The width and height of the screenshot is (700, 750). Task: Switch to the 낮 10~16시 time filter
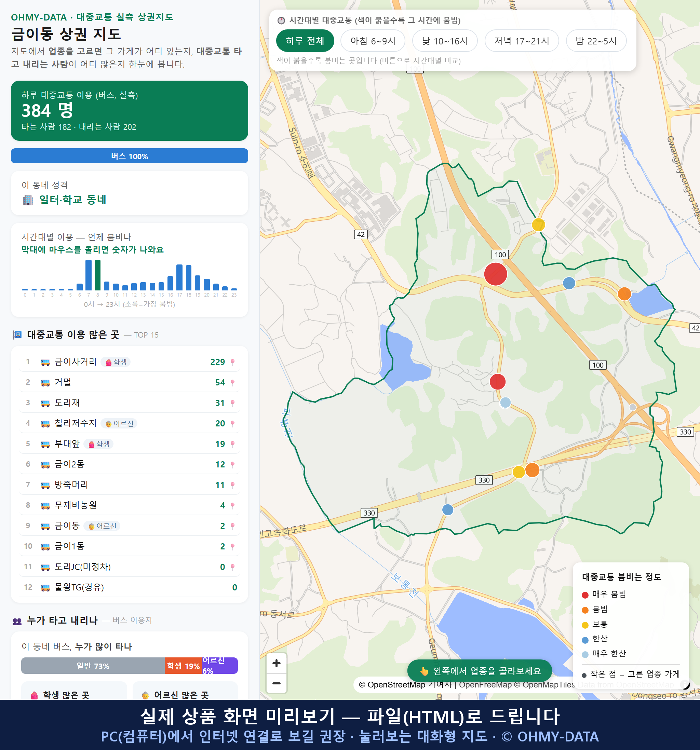[445, 41]
